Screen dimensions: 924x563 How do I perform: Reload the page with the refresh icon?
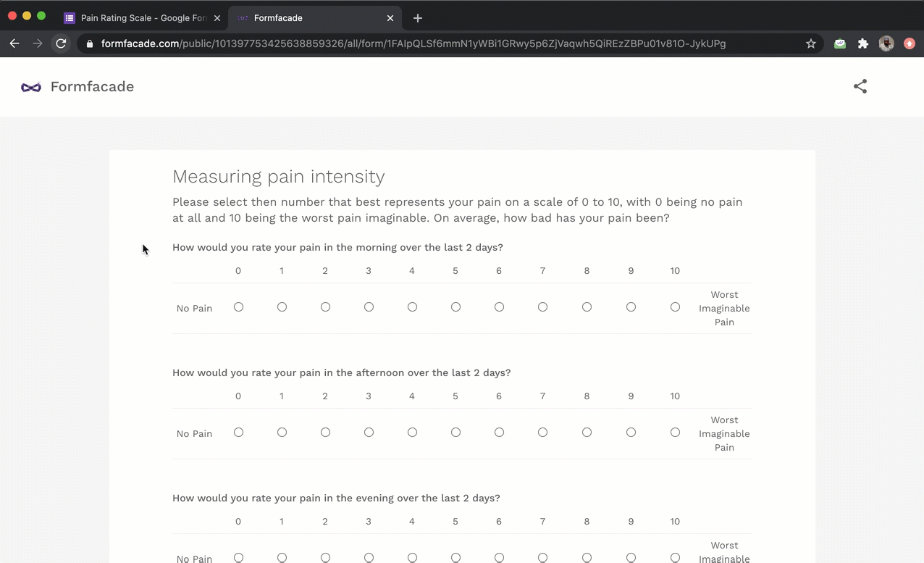pos(62,43)
